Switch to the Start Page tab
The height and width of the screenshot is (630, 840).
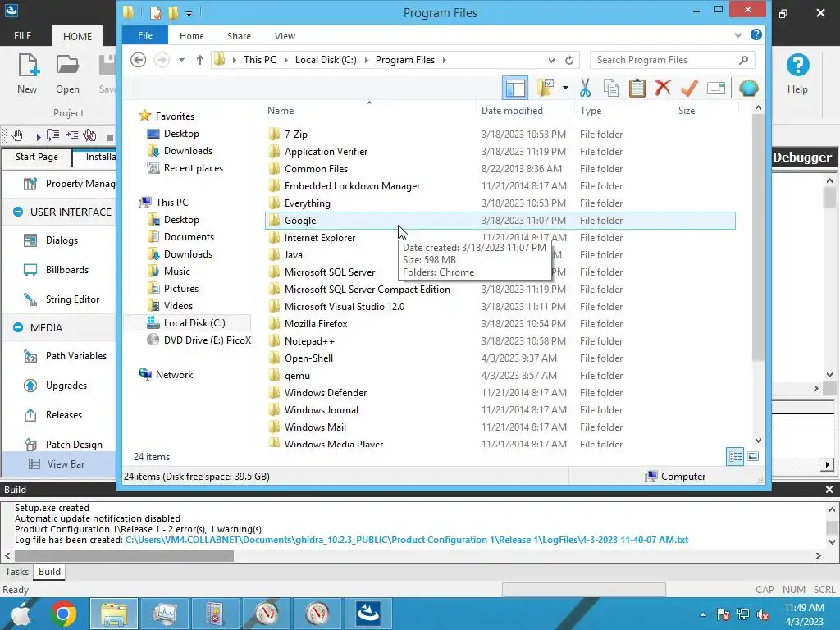click(x=36, y=157)
